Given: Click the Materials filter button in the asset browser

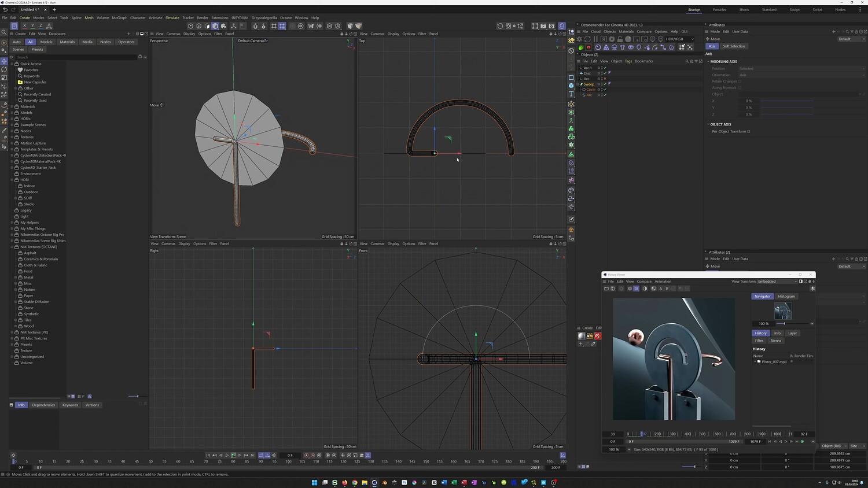Looking at the screenshot, I should 67,42.
